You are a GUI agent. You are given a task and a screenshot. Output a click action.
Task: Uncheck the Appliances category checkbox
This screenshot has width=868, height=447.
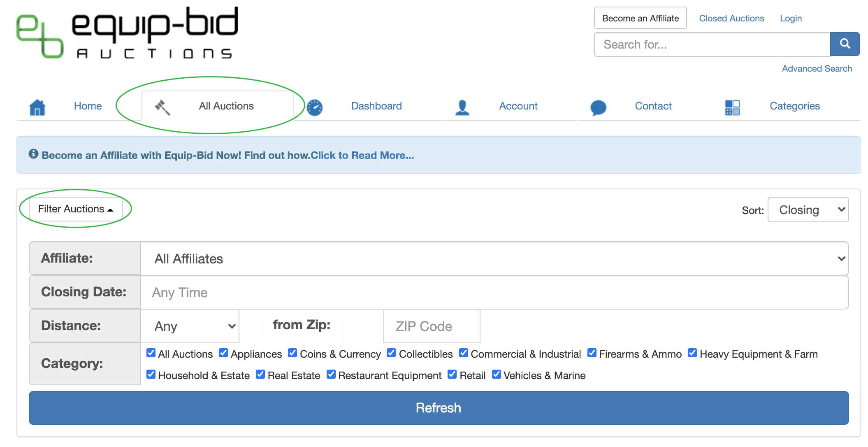pos(223,353)
